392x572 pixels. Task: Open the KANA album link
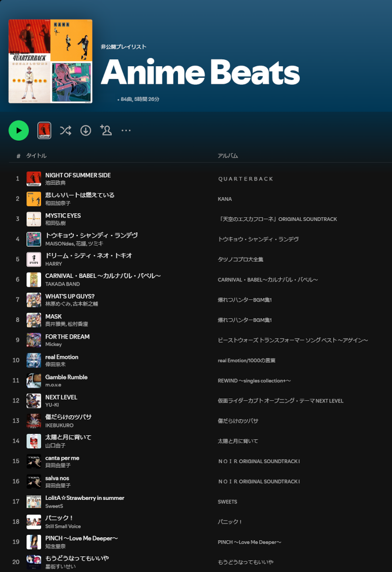224,199
